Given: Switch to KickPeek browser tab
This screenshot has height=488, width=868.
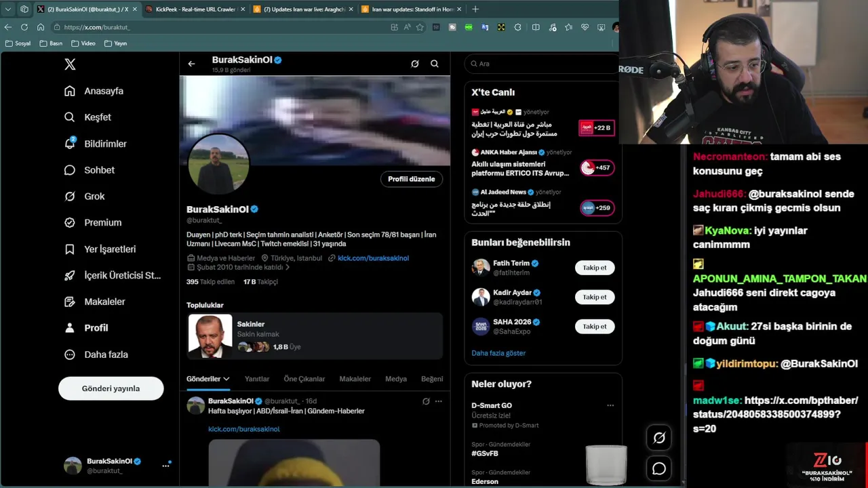Looking at the screenshot, I should click(x=195, y=9).
